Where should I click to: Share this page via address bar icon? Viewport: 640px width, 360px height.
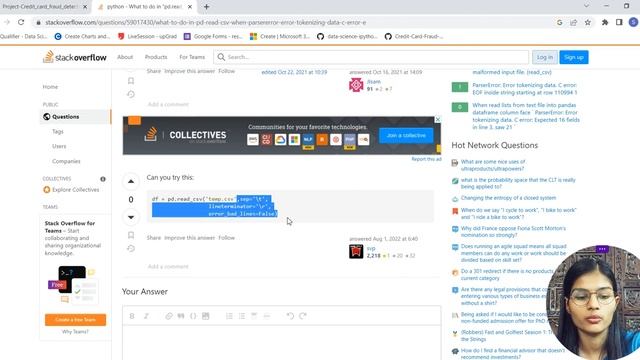(573, 22)
